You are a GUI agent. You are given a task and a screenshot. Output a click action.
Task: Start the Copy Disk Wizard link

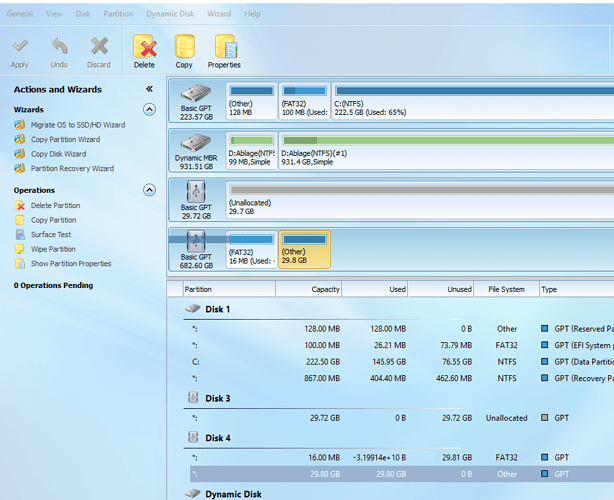[58, 154]
